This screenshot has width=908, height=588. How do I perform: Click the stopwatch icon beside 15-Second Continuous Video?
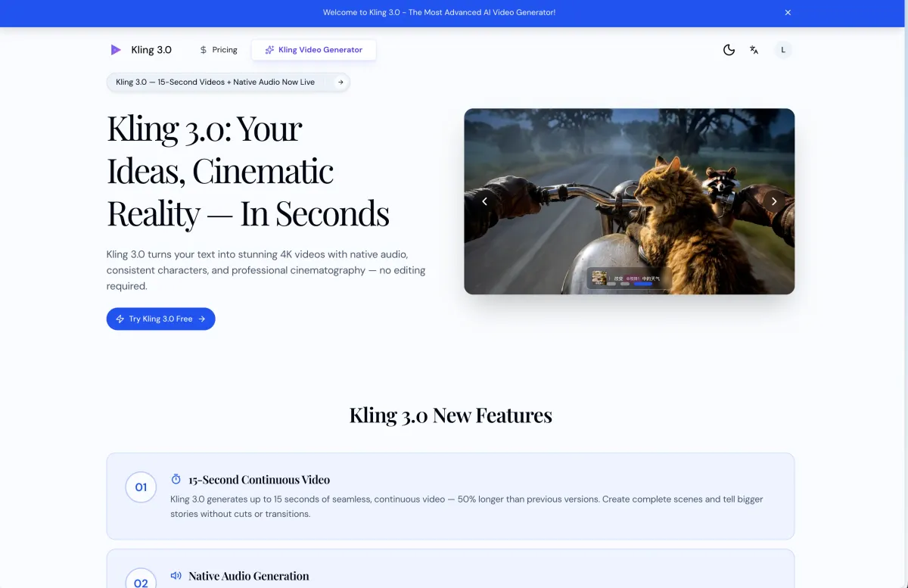[176, 479]
